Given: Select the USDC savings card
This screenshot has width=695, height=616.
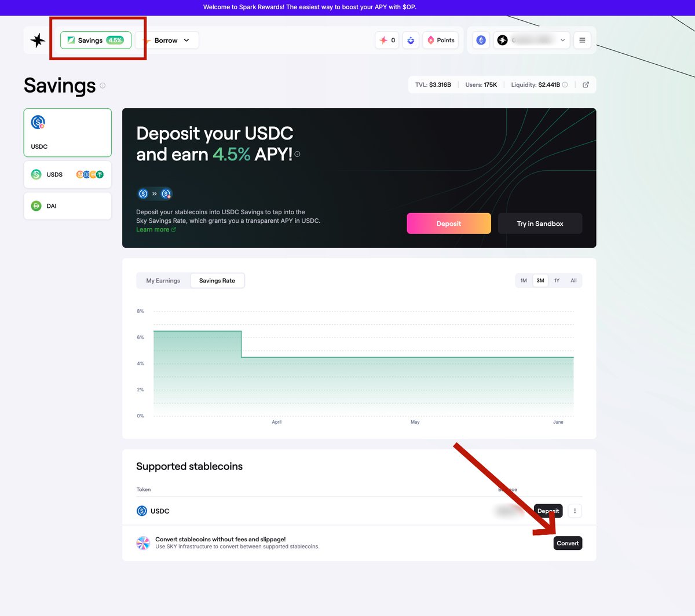Looking at the screenshot, I should (x=68, y=133).
